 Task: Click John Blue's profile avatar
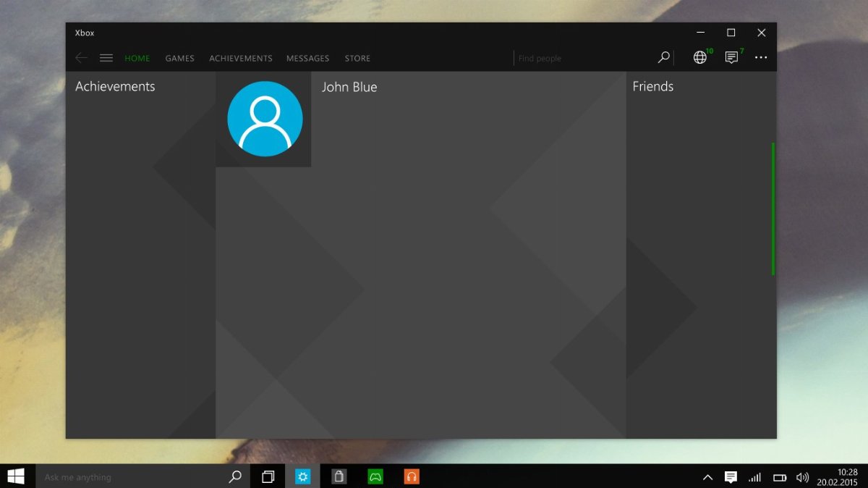click(x=265, y=119)
